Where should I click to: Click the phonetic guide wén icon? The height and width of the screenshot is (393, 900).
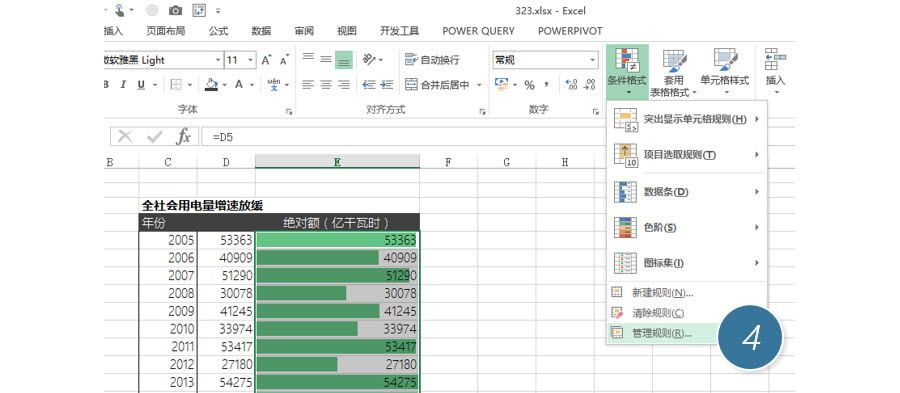(274, 85)
